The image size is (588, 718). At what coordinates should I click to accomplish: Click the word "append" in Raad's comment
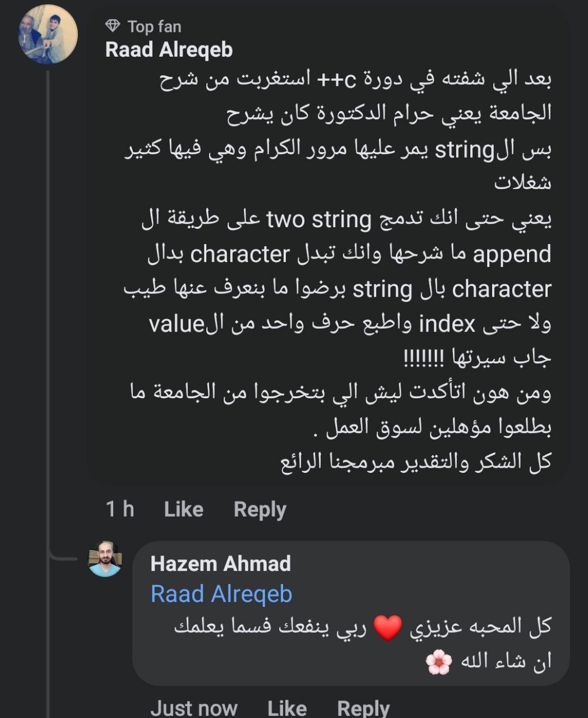point(512,254)
